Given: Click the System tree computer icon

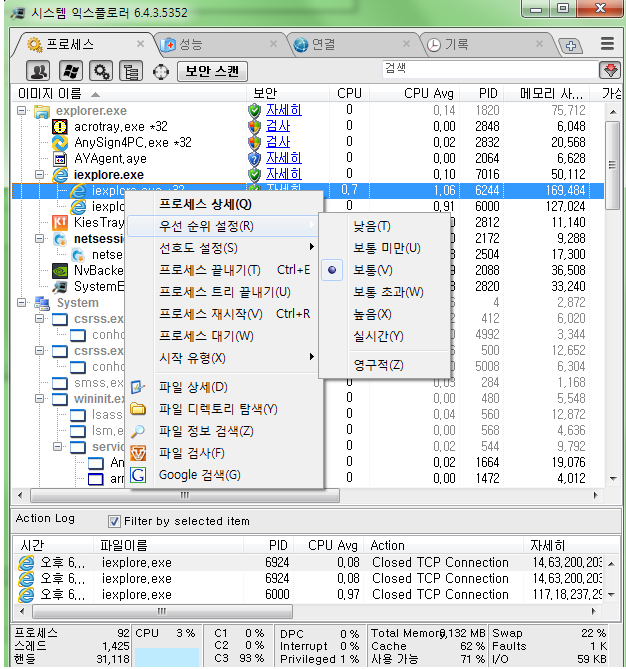Looking at the screenshot, I should point(42,303).
